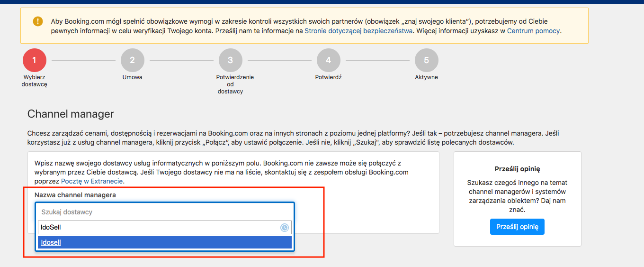
Task: Click the IdoSell search text field
Action: point(165,227)
